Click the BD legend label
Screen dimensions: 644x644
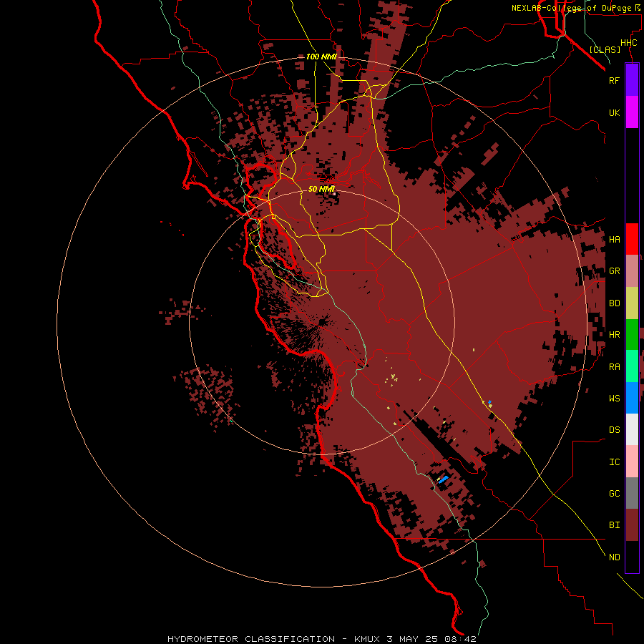[614, 303]
